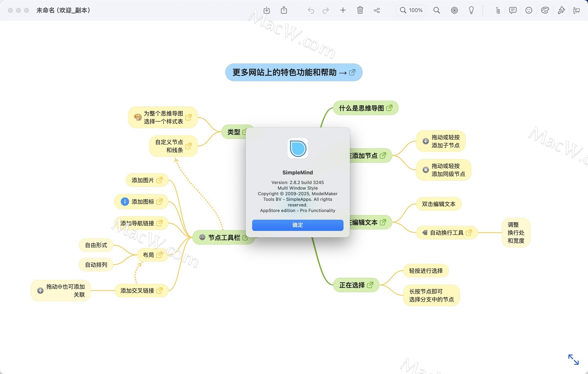Click the info icon on 添加图标 node
Image resolution: width=588 pixels, height=374 pixels.
point(125,202)
